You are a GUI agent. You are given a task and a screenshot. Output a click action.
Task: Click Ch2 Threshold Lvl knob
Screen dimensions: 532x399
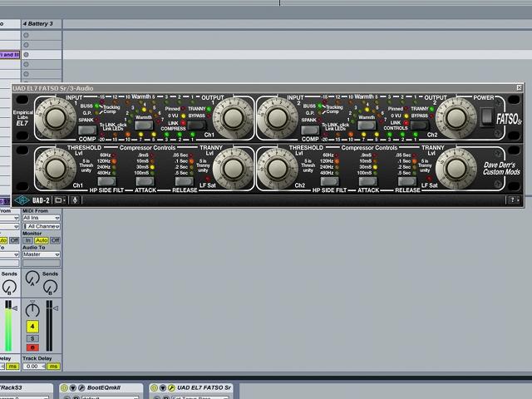(x=278, y=169)
